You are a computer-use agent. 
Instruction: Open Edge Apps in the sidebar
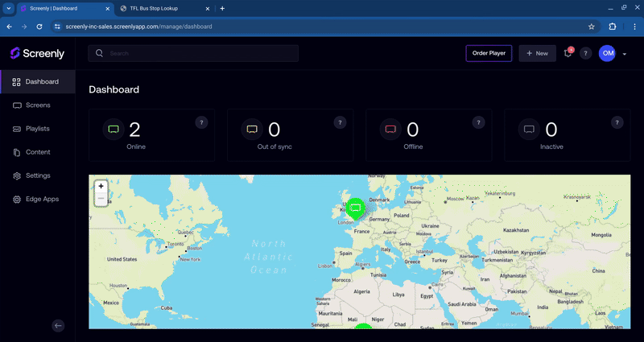click(37, 199)
